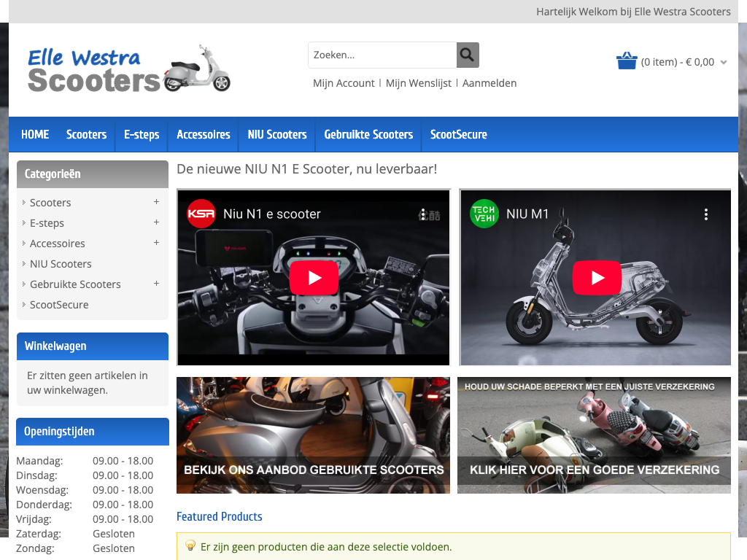This screenshot has height=560, width=747.
Task: Play the NIU M1 video
Action: [596, 278]
